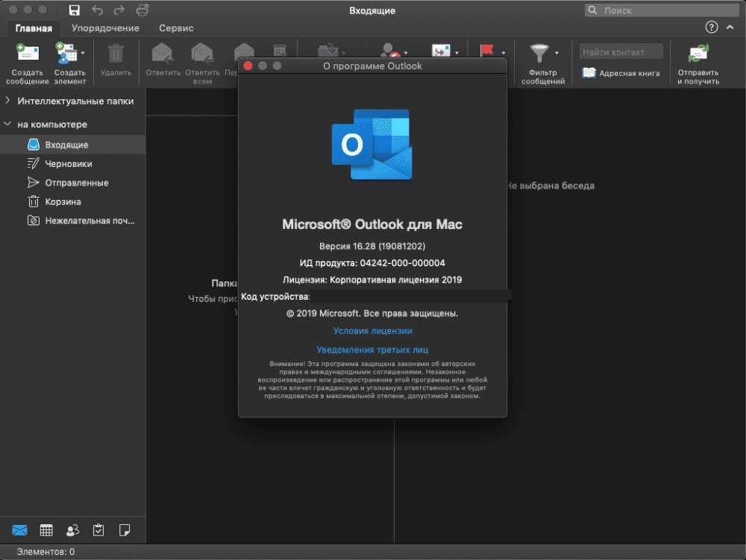Click the Print icon in title bar
Image resolution: width=746 pixels, height=560 pixels.
(142, 10)
